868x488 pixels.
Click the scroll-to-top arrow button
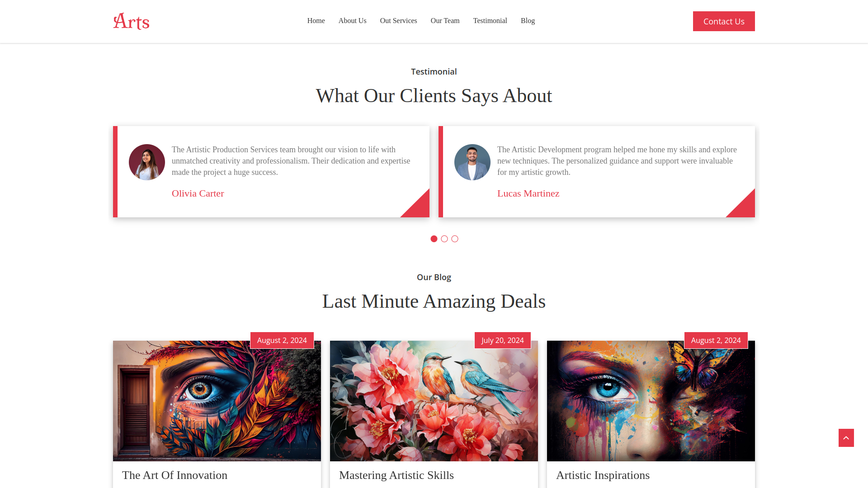[x=846, y=438]
